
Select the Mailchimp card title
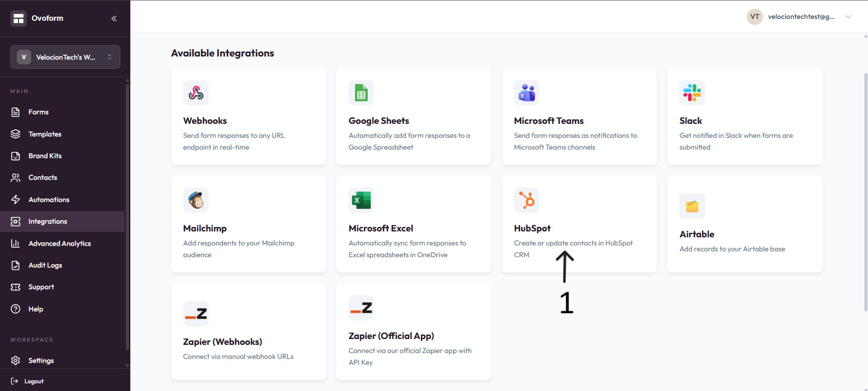[205, 228]
